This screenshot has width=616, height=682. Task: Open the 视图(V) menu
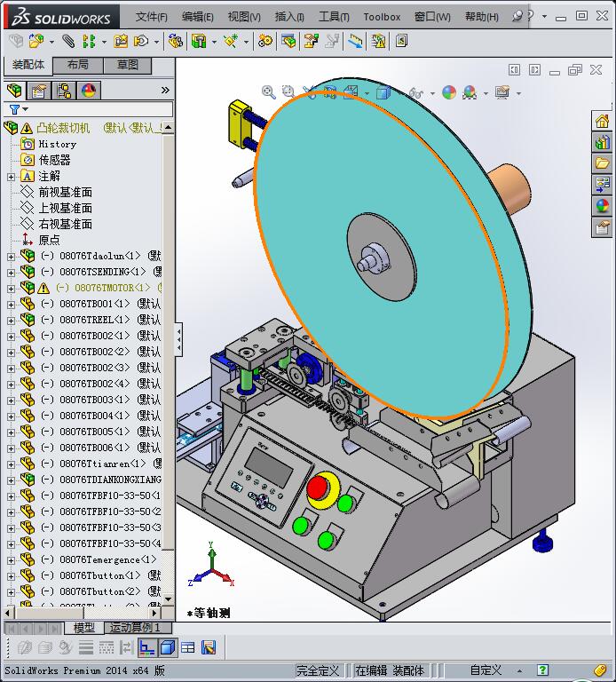[x=244, y=17]
